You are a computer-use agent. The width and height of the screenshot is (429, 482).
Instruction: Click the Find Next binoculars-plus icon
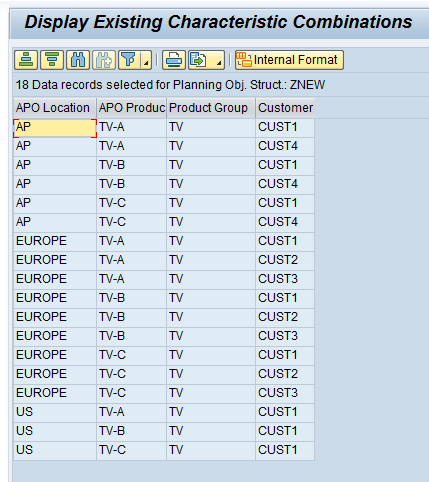point(104,60)
